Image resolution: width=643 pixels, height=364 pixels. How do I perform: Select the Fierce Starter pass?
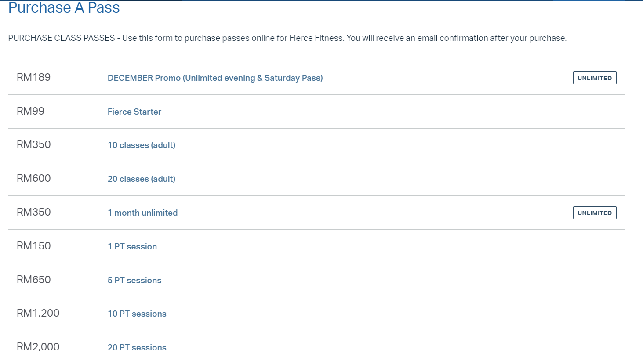[x=134, y=112]
